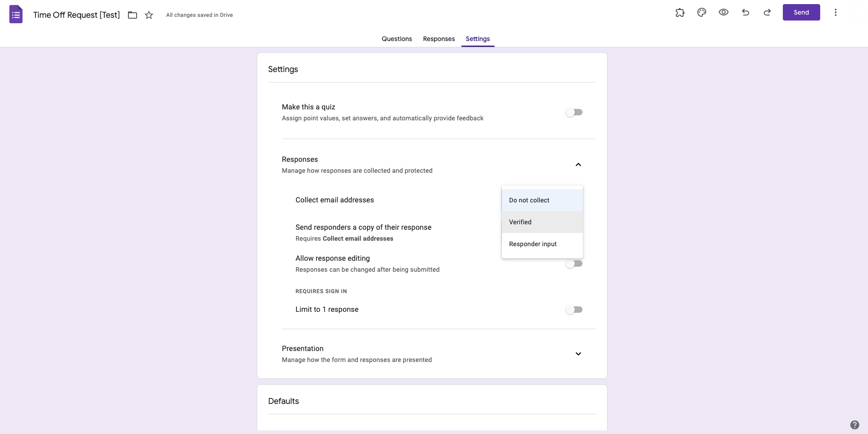Viewport: 868px width, 434px height.
Task: Turn on Limit to 1 response
Action: point(574,310)
